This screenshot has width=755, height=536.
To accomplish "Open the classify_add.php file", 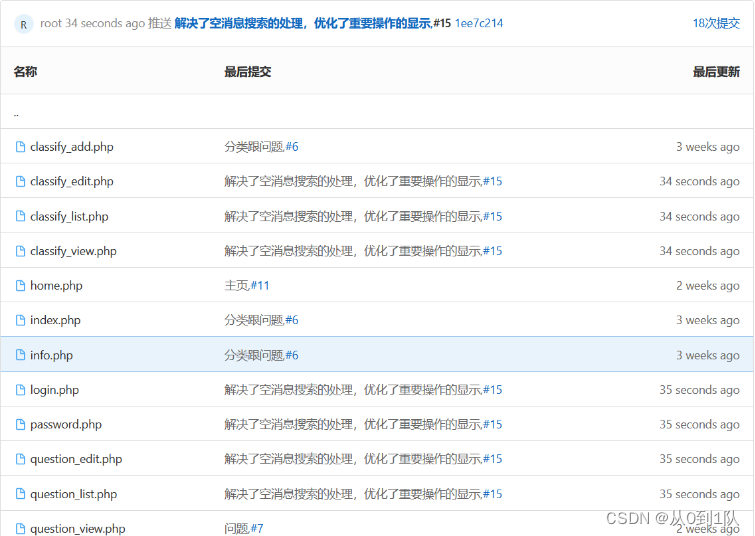I will (72, 147).
